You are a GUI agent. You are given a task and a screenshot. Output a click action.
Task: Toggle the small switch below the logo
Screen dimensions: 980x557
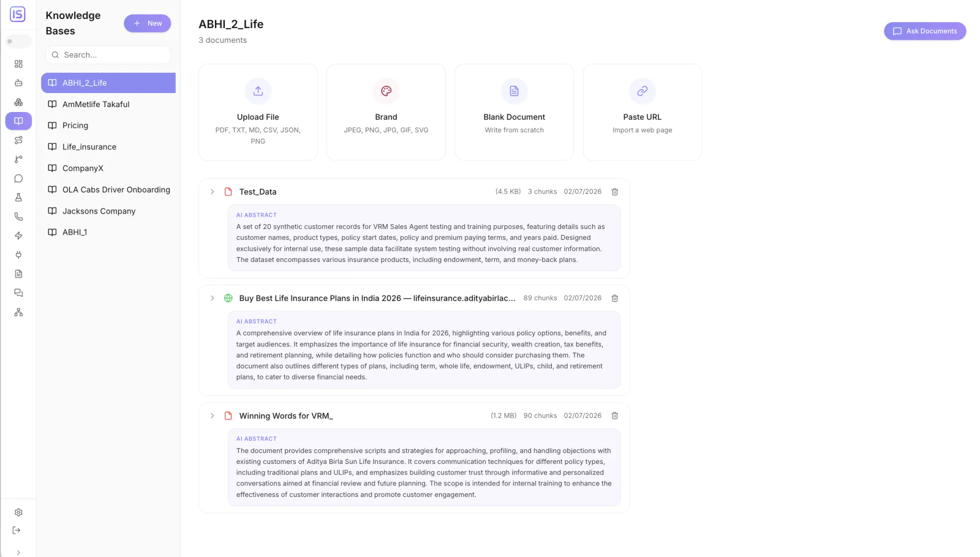18,41
